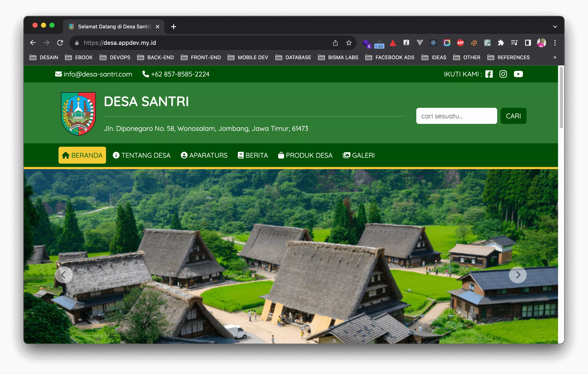Open the Chrome profile avatar

click(x=541, y=43)
